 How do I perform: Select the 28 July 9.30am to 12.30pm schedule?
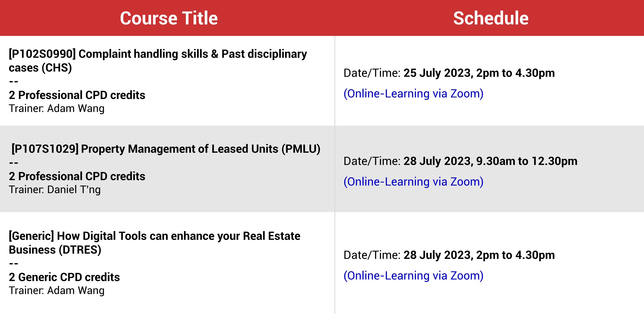pyautogui.click(x=490, y=161)
